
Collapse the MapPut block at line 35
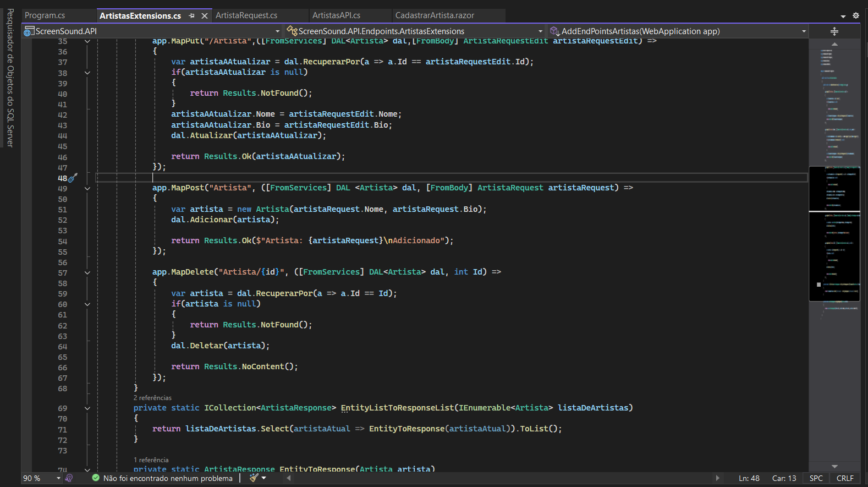click(x=87, y=41)
